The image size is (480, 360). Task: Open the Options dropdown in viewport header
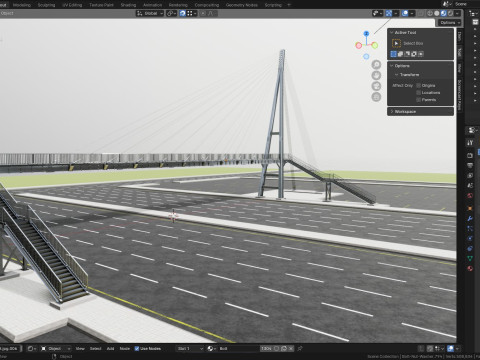click(449, 23)
